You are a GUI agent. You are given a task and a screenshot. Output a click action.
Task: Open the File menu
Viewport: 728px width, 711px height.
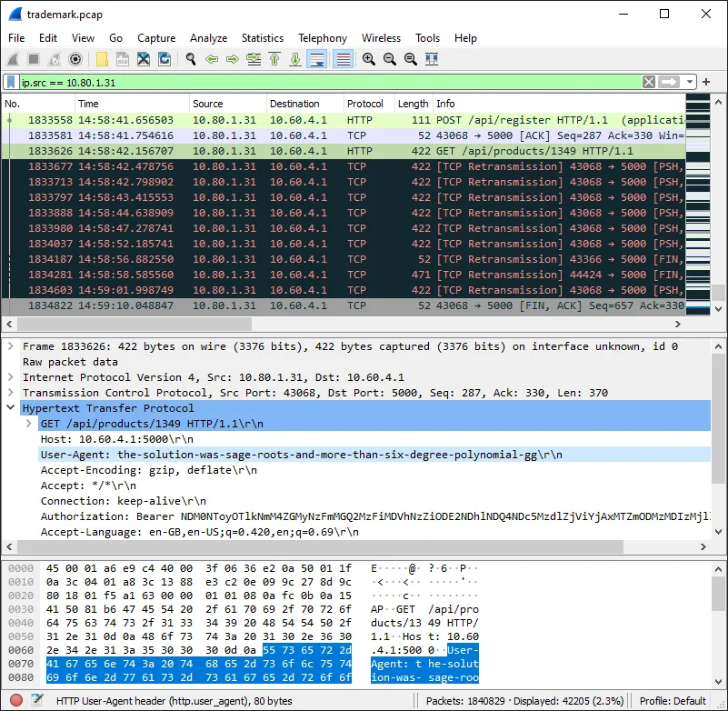16,38
